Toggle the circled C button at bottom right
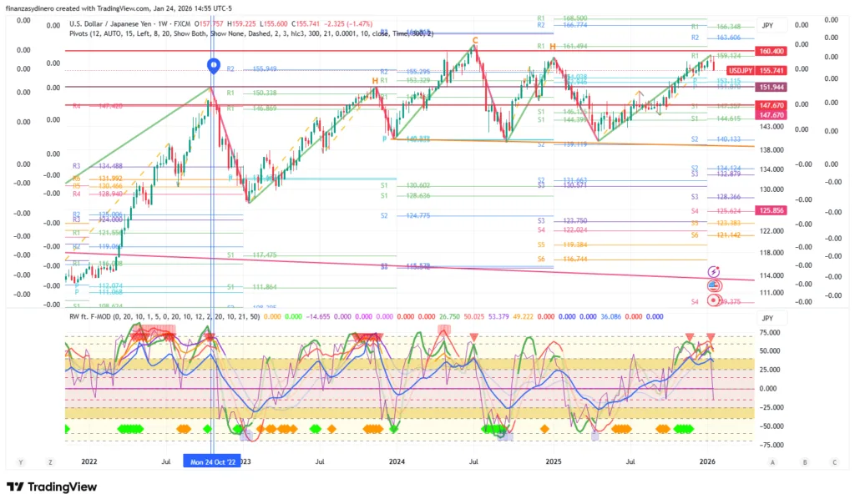Viewport: 855px width, 504px height. pos(834,461)
